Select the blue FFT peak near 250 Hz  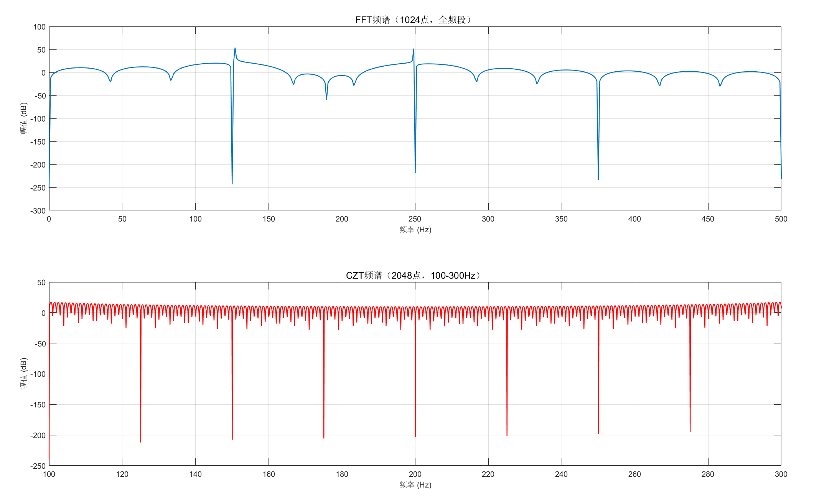click(414, 50)
